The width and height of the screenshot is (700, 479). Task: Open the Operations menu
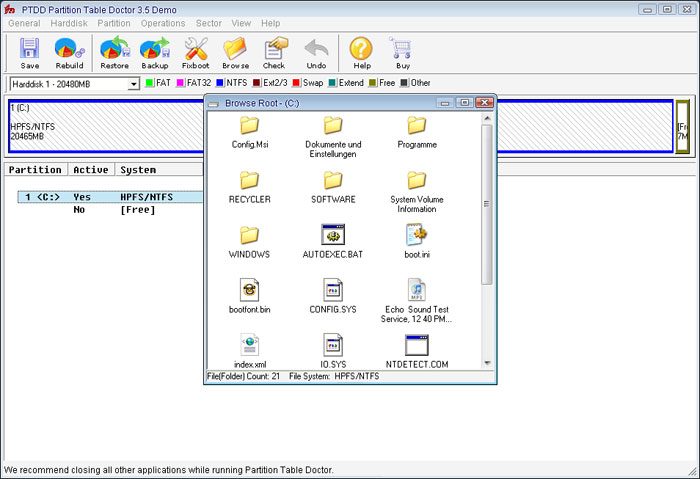coord(163,23)
